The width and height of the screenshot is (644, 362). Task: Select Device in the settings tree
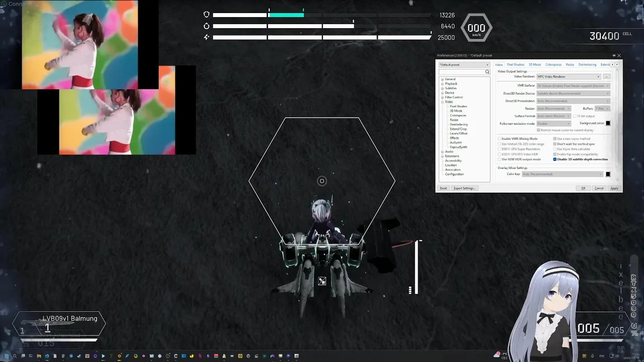(x=449, y=93)
